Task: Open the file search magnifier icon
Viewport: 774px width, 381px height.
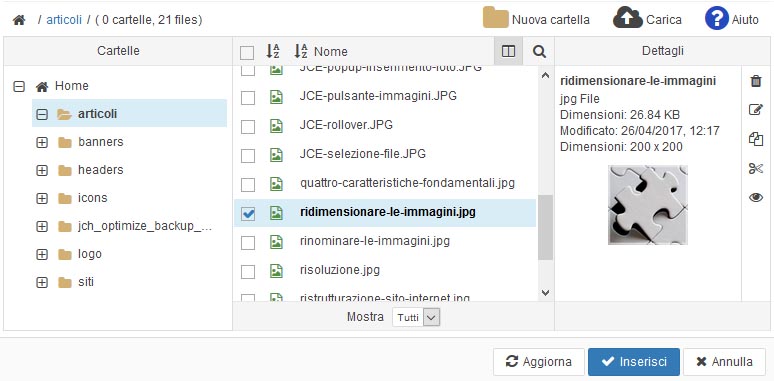Action: 539,51
